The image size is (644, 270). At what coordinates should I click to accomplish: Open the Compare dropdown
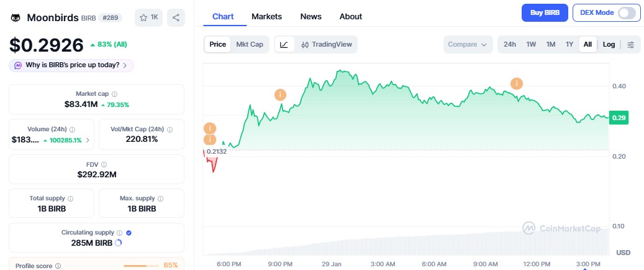click(468, 45)
